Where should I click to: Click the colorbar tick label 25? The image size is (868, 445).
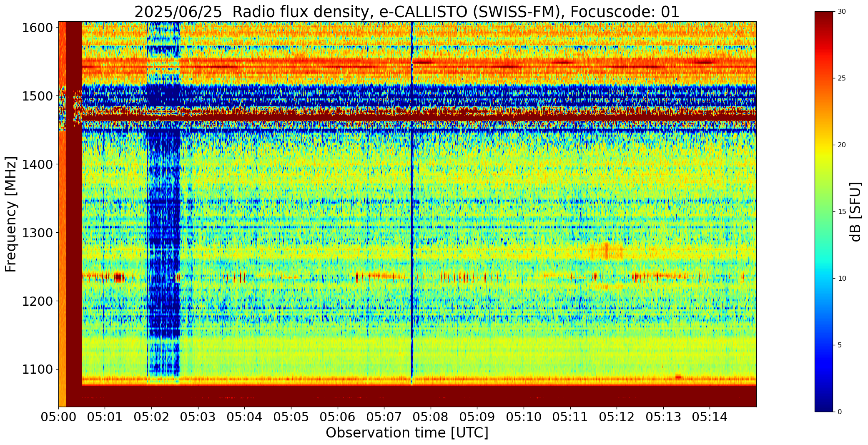coord(842,78)
